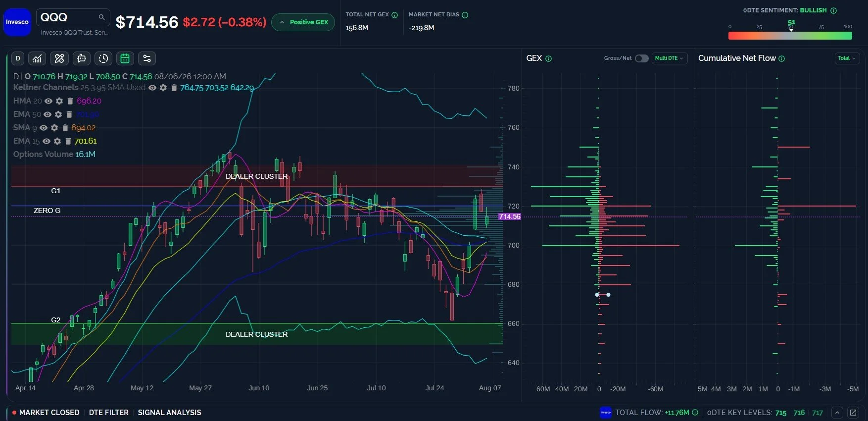Open the Total dropdown for Net Flow
Viewport: 868px width, 421px height.
(847, 58)
